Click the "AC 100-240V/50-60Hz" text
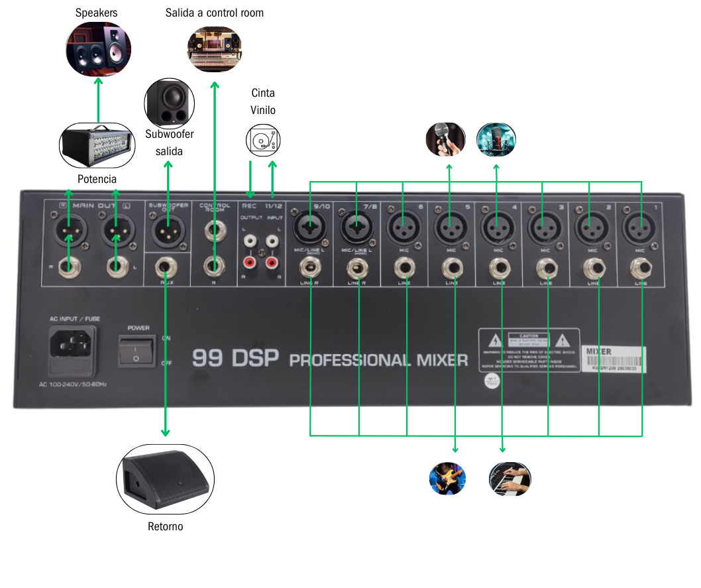 coord(72,384)
